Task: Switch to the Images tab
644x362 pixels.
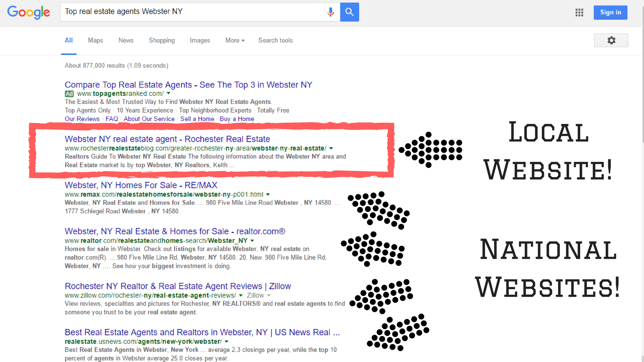Action: [x=200, y=40]
